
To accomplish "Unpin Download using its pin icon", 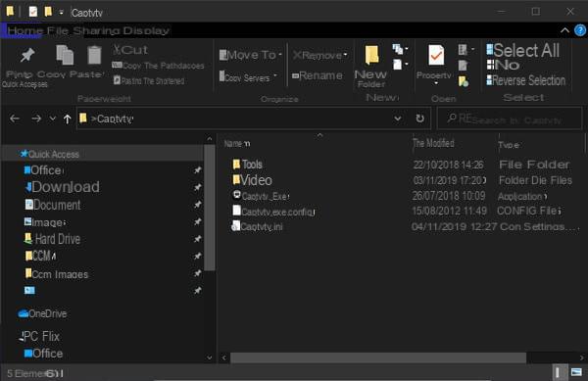I will [197, 187].
